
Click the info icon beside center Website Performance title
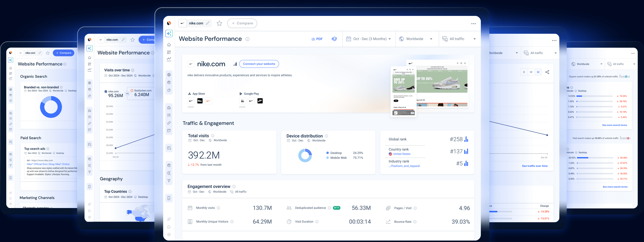(x=247, y=39)
